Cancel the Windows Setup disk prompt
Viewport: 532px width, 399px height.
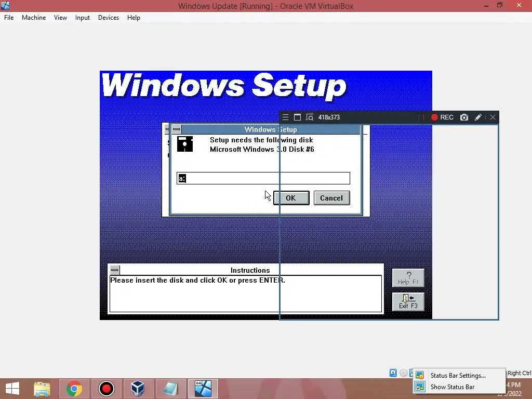(x=331, y=198)
